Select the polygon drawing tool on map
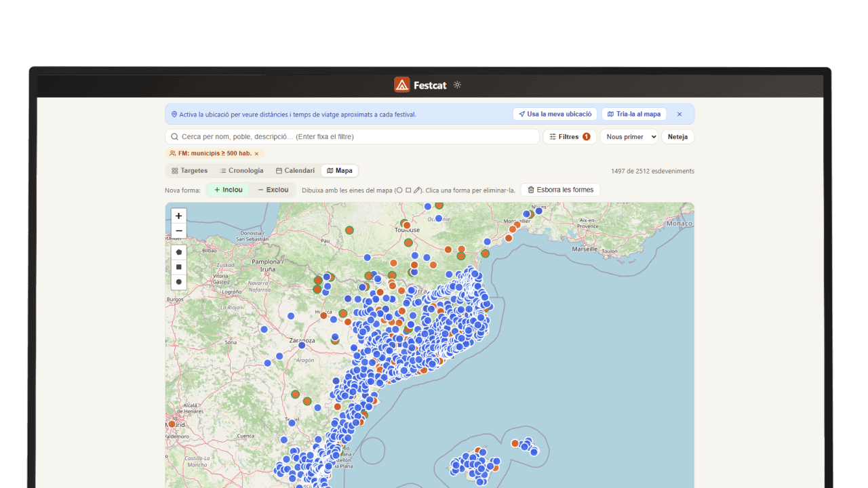Screen dimensions: 868x488 pyautogui.click(x=179, y=252)
